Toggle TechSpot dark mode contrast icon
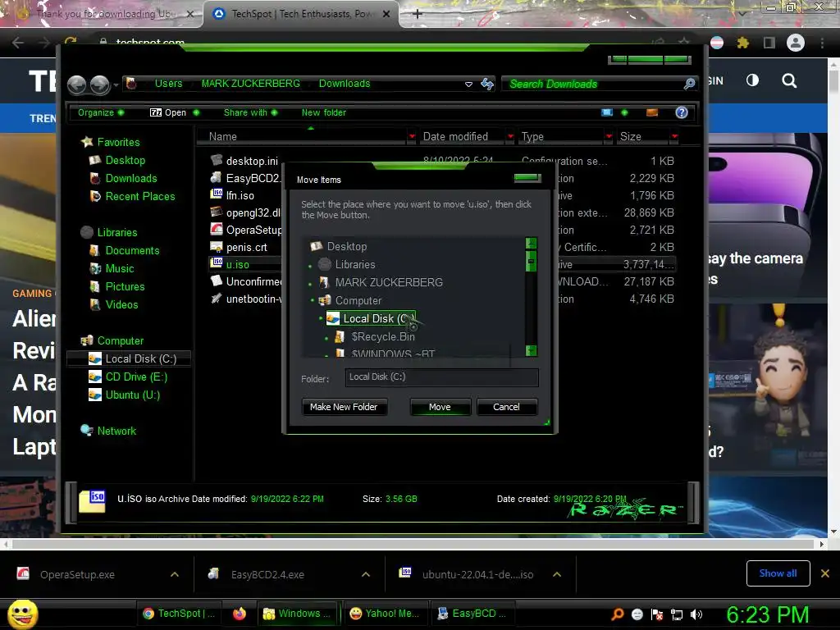Screen dimensions: 840x630 [752, 80]
